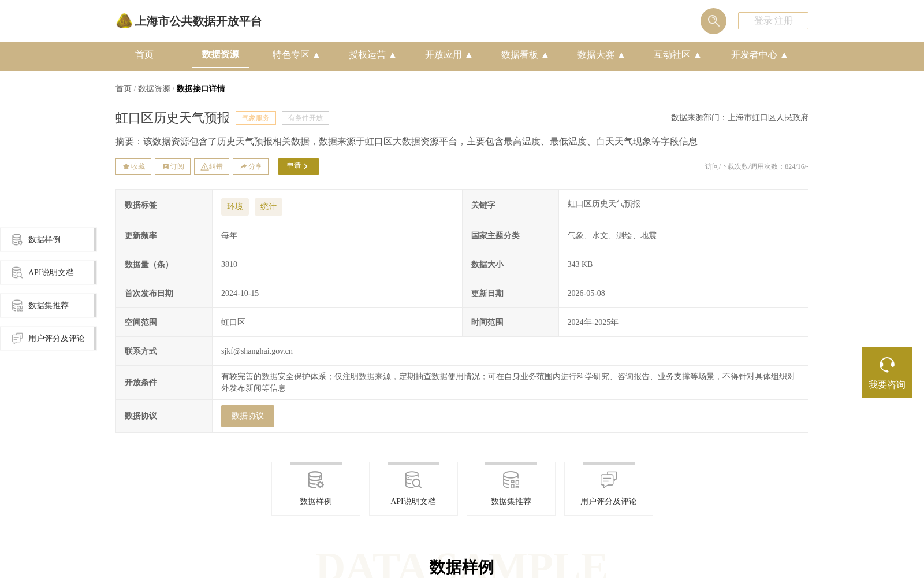
Task: Click the 环境 data tag
Action: tap(235, 207)
